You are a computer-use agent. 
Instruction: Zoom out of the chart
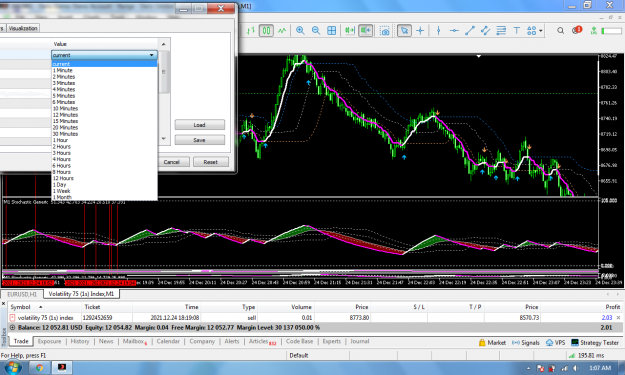click(316, 31)
